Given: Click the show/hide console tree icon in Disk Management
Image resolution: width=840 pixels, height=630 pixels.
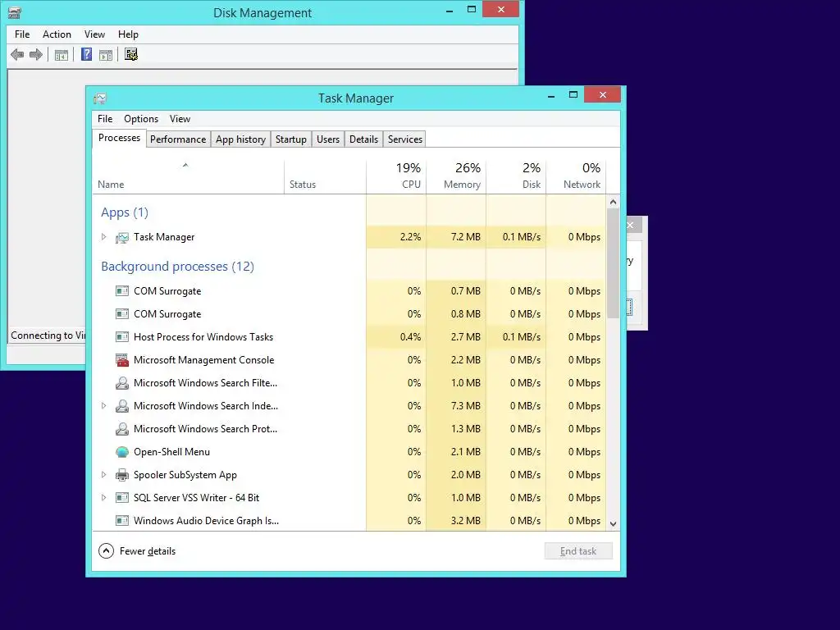Looking at the screenshot, I should tap(62, 55).
